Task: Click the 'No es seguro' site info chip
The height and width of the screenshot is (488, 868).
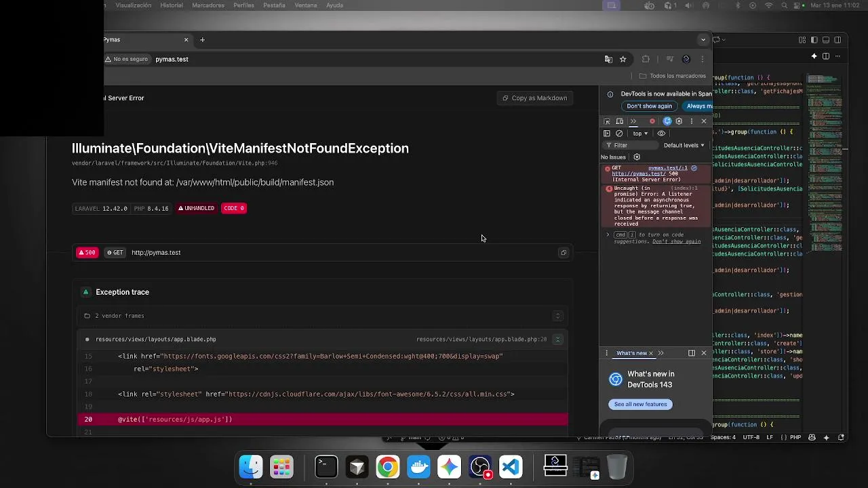Action: tap(126, 59)
